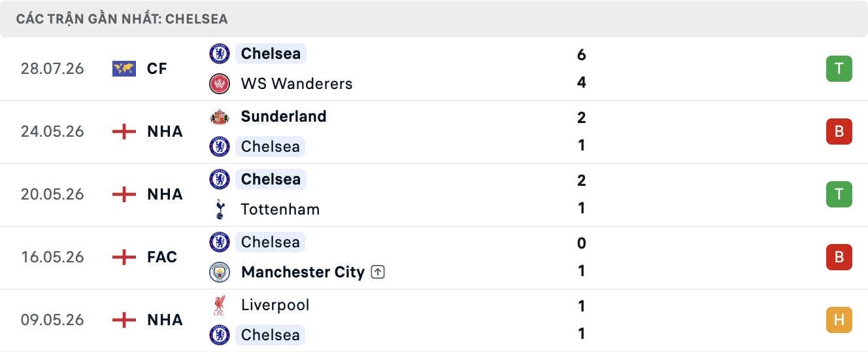Click the WS Wanderers club crest
The image size is (868, 352).
(220, 83)
